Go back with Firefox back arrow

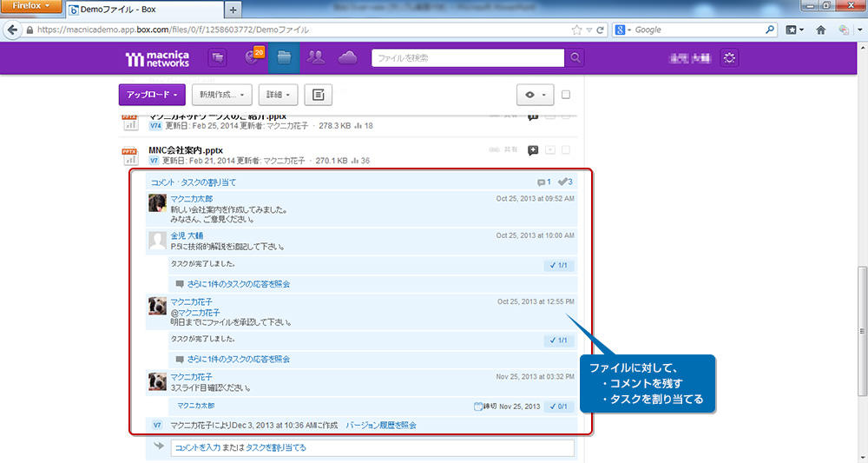coord(13,30)
